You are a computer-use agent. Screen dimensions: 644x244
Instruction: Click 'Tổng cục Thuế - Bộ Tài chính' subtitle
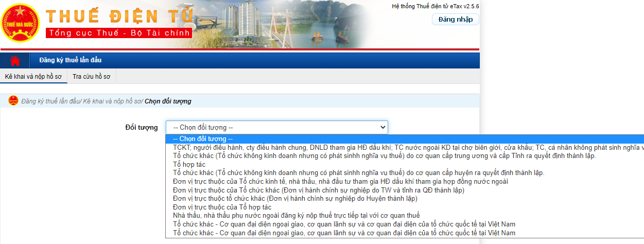119,33
